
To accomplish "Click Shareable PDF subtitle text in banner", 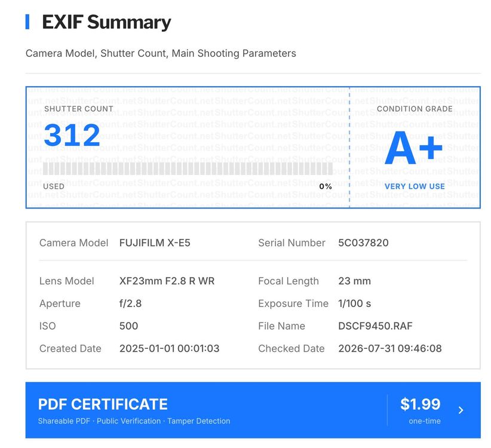I will tap(64, 421).
